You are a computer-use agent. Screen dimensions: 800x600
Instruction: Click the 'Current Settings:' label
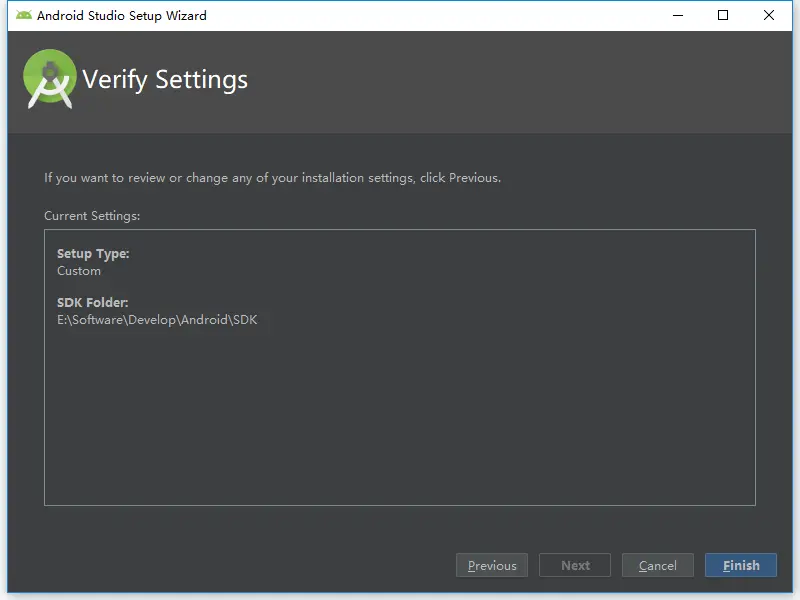pos(92,216)
